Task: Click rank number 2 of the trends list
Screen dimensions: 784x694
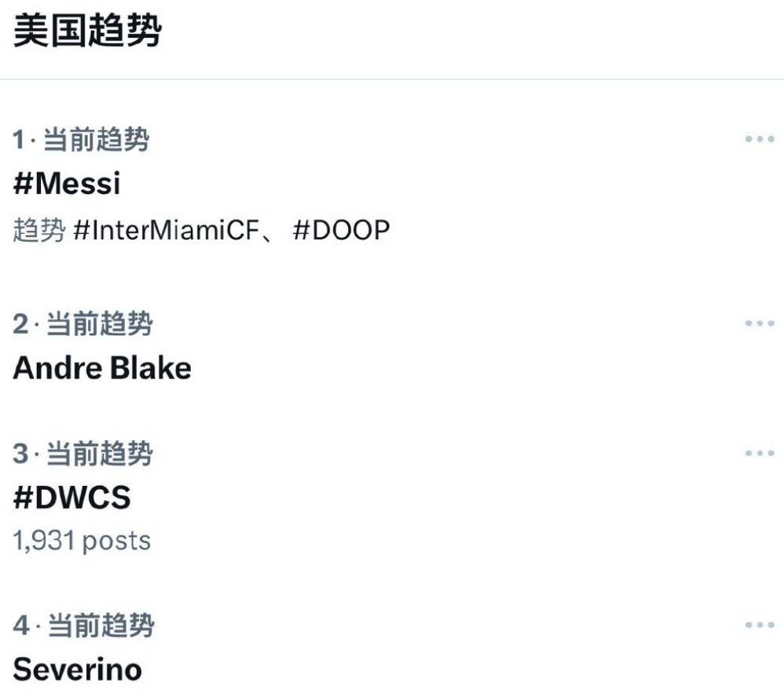Action: [x=20, y=323]
